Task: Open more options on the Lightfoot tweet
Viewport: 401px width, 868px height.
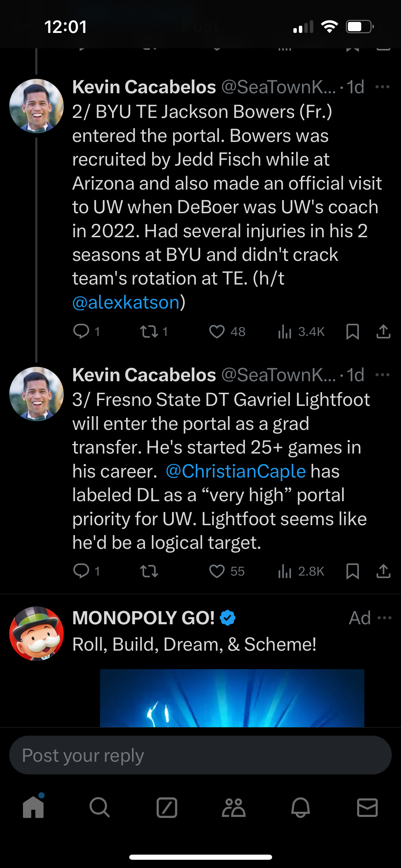Action: click(382, 375)
